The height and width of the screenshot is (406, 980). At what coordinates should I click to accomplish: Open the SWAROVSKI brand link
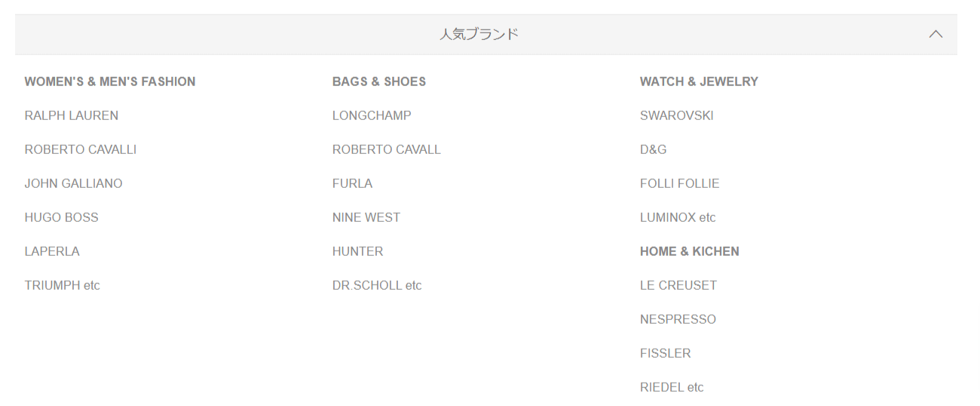676,115
